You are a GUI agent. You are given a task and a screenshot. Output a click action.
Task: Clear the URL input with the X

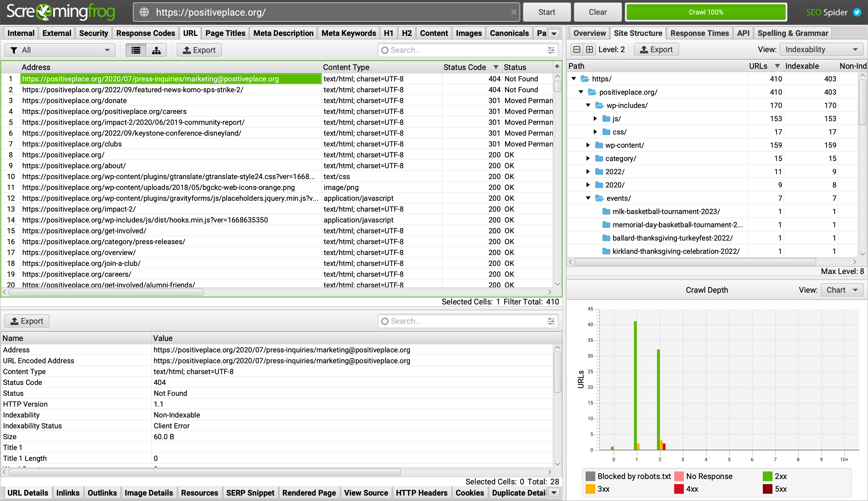(514, 12)
